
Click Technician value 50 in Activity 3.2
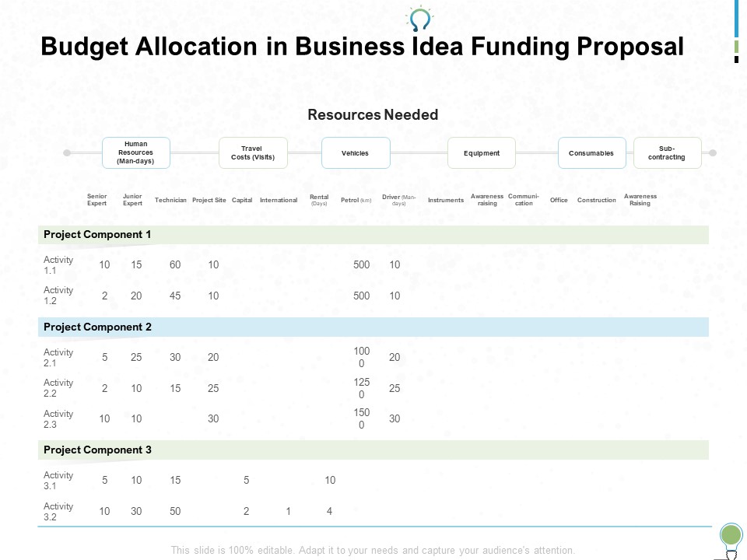pyautogui.click(x=175, y=511)
